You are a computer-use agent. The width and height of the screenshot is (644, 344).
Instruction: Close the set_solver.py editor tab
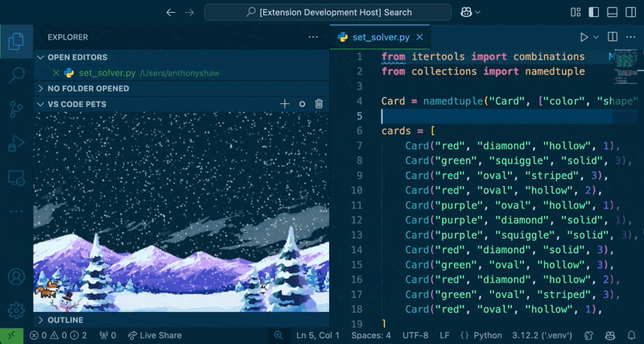(x=419, y=37)
